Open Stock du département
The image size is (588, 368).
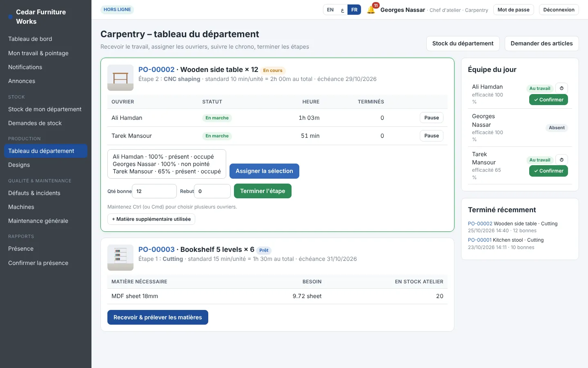[463, 43]
